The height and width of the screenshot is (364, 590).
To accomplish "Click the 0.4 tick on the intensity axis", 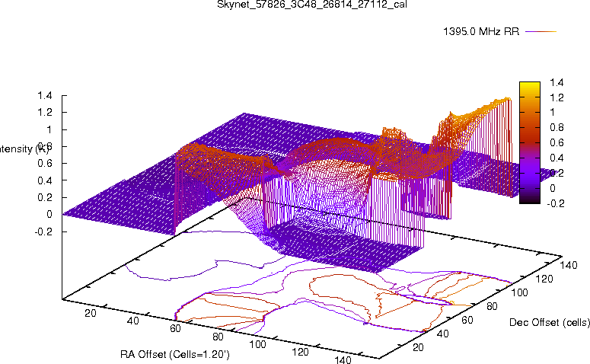I will tap(44, 180).
